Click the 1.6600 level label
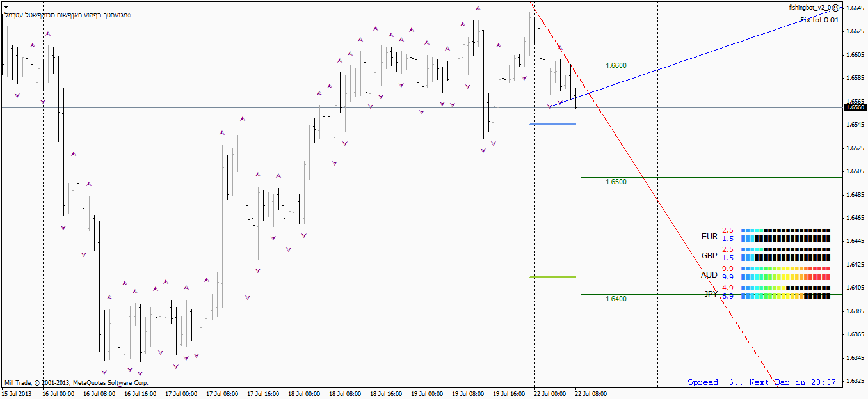 [x=616, y=65]
